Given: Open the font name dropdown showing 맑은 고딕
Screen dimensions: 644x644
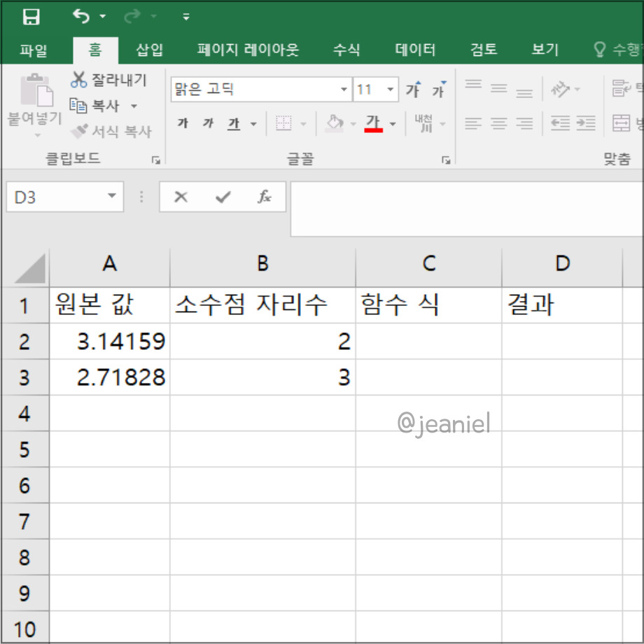Looking at the screenshot, I should coord(342,90).
